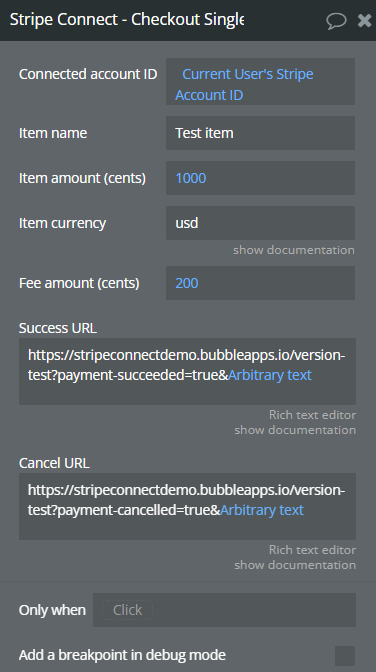Select Arbitrary text in Cancel URL
The height and width of the screenshot is (672, 376).
[262, 510]
